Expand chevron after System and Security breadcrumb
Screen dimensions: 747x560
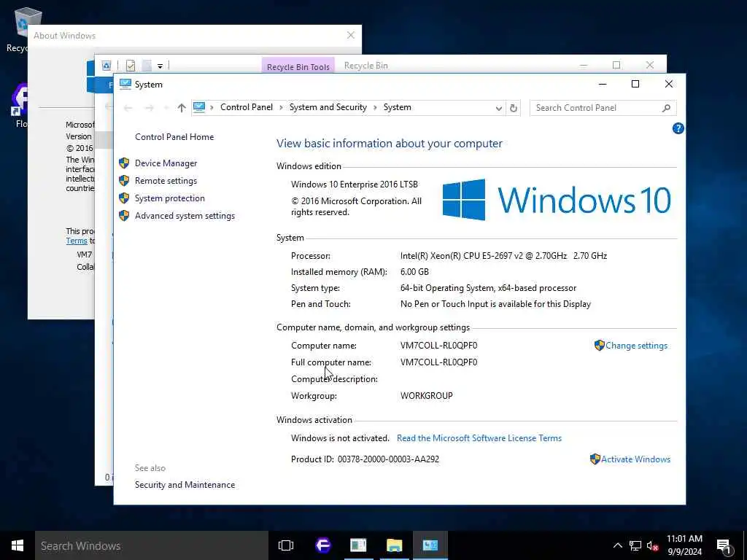[x=375, y=108]
